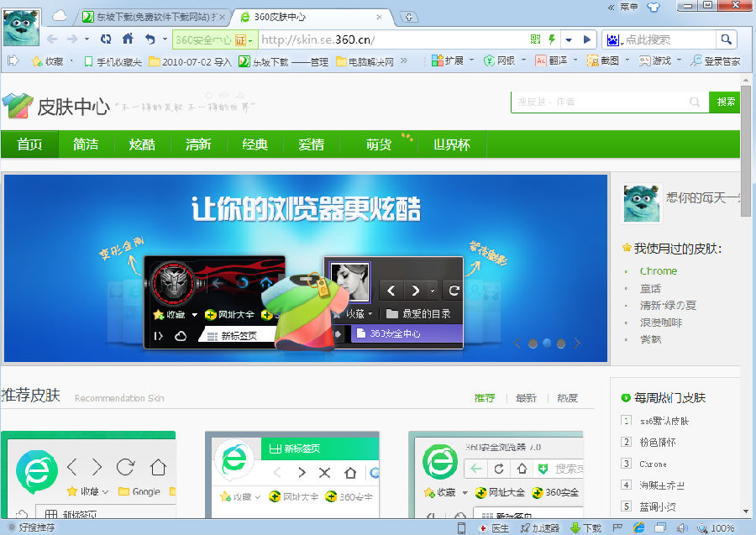Open the navigation history dropdown arrow

tap(87, 39)
